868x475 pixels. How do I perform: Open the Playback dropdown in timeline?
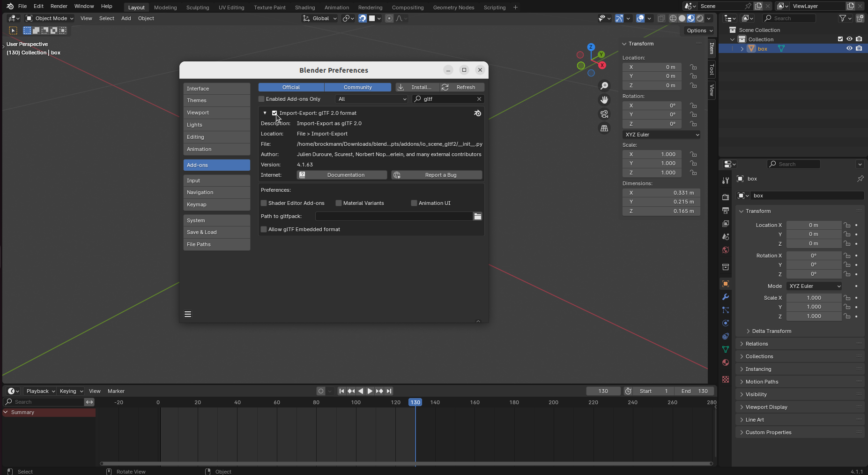point(40,391)
